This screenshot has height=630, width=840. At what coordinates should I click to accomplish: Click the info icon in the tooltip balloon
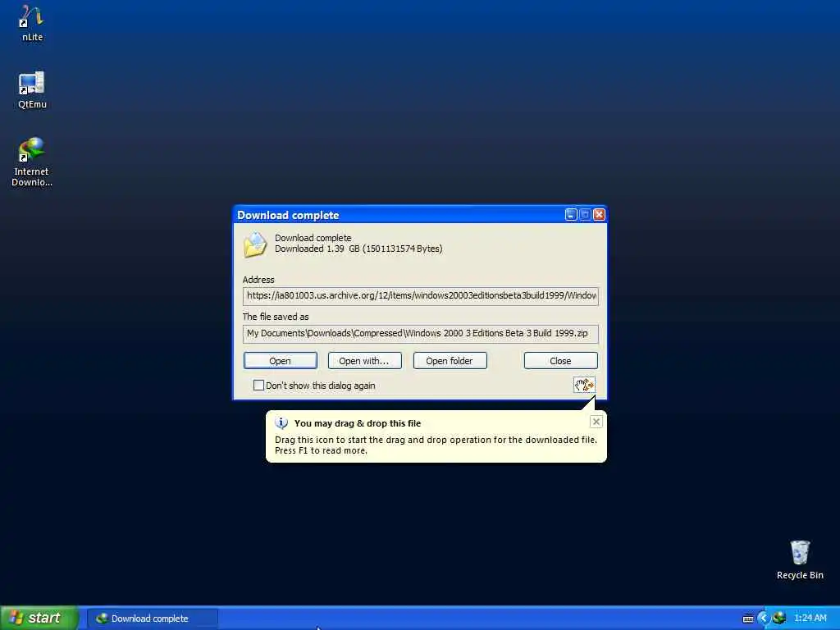(281, 423)
